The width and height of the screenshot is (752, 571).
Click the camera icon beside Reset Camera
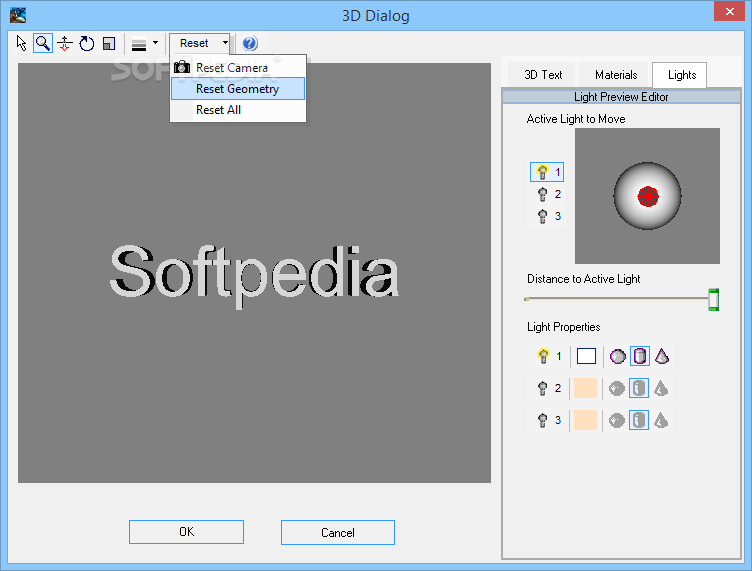(182, 67)
